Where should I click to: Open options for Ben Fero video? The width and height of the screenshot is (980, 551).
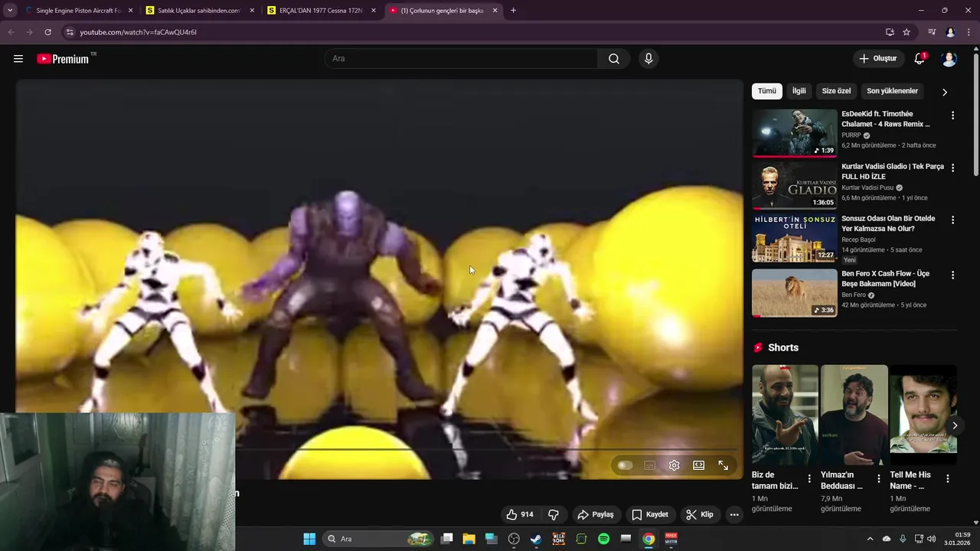click(952, 275)
